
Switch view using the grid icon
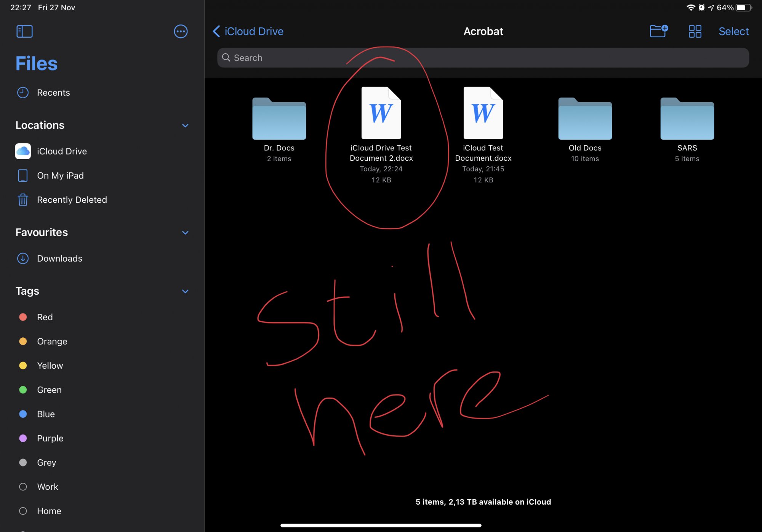(x=695, y=31)
